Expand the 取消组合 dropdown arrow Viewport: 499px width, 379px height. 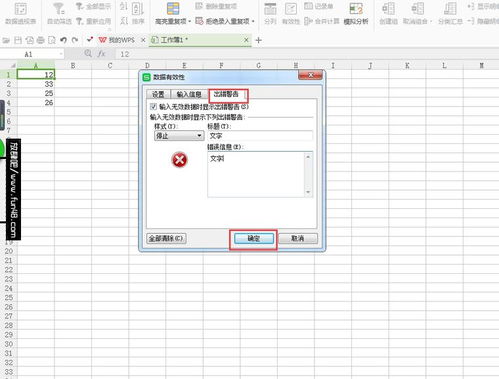(x=431, y=21)
